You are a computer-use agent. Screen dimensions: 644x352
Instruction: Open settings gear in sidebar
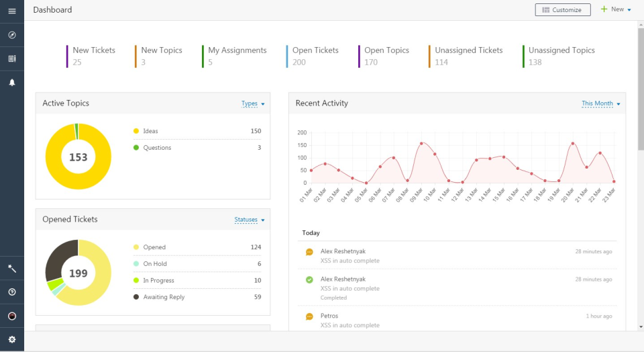click(11, 340)
